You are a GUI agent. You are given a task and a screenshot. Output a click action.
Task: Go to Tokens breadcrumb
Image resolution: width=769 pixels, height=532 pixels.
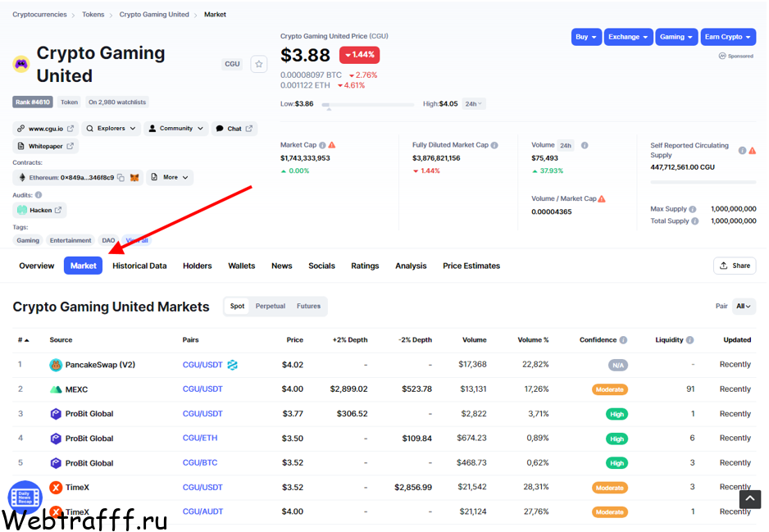(93, 14)
